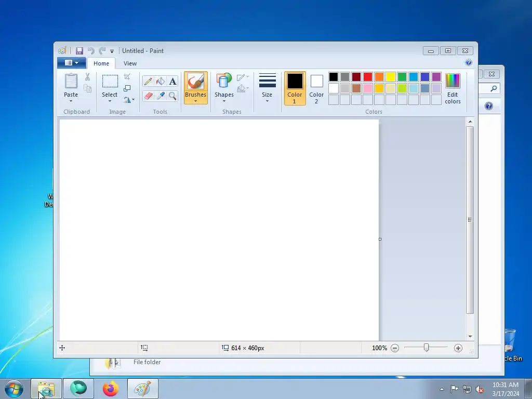The width and height of the screenshot is (532, 399).
Task: Pick the purple color swatch
Action: tap(436, 77)
